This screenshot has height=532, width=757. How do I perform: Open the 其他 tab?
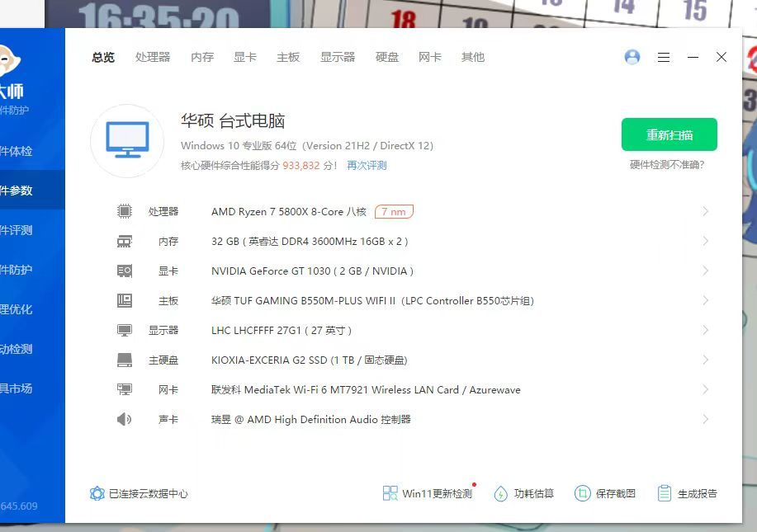(473, 57)
